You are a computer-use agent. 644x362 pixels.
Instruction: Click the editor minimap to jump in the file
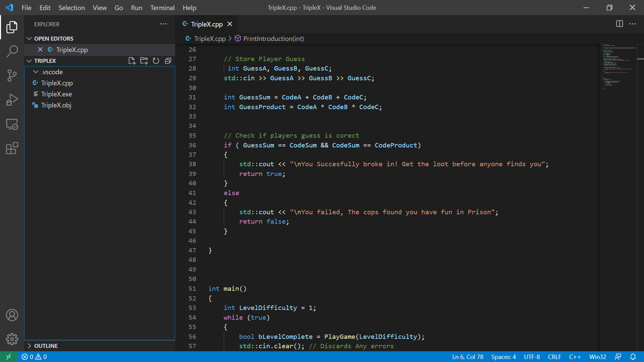[x=619, y=67]
